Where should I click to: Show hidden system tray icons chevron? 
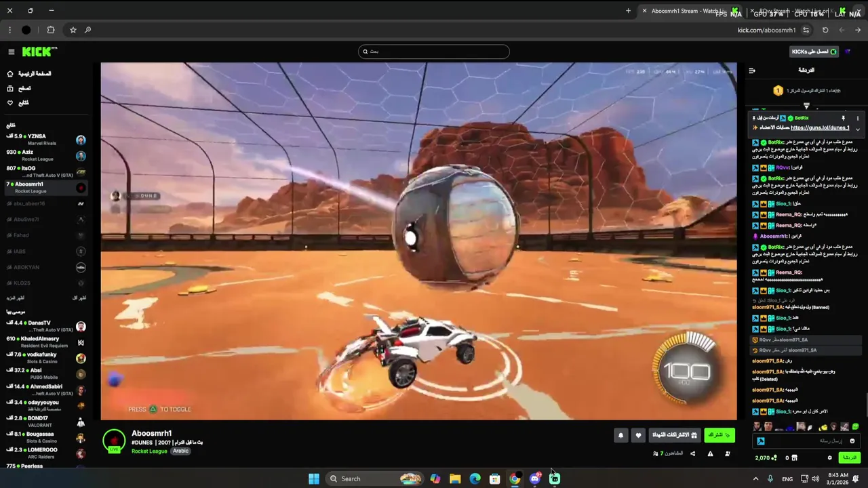pos(755,479)
